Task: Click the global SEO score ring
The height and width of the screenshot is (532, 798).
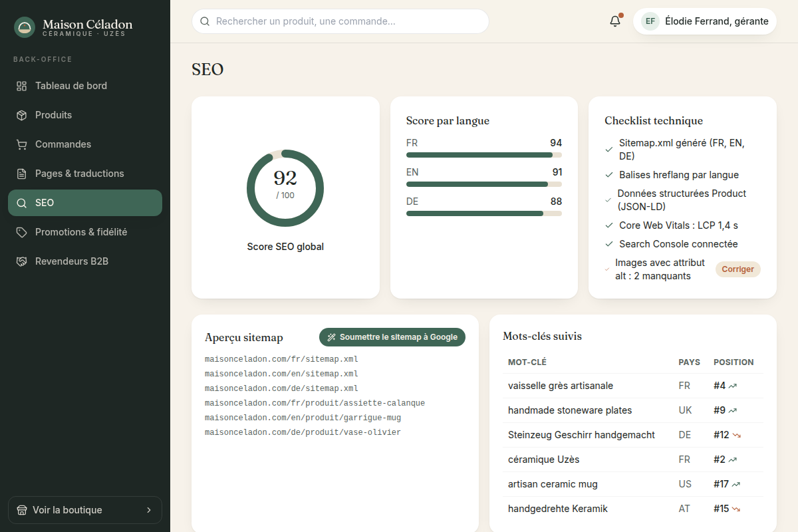Action: pyautogui.click(x=285, y=188)
